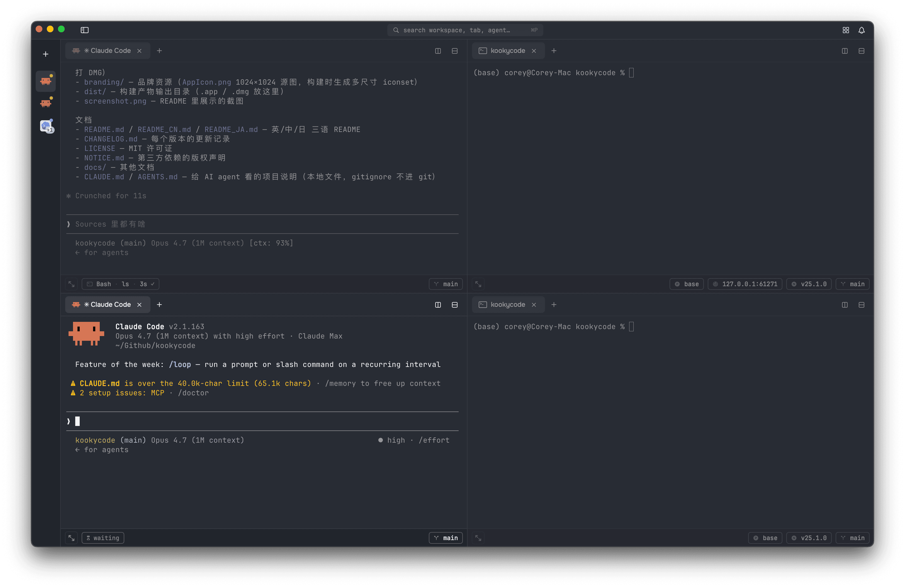The width and height of the screenshot is (905, 588).
Task: Maximize top-left pane using expand arrows icon
Action: coord(72,284)
